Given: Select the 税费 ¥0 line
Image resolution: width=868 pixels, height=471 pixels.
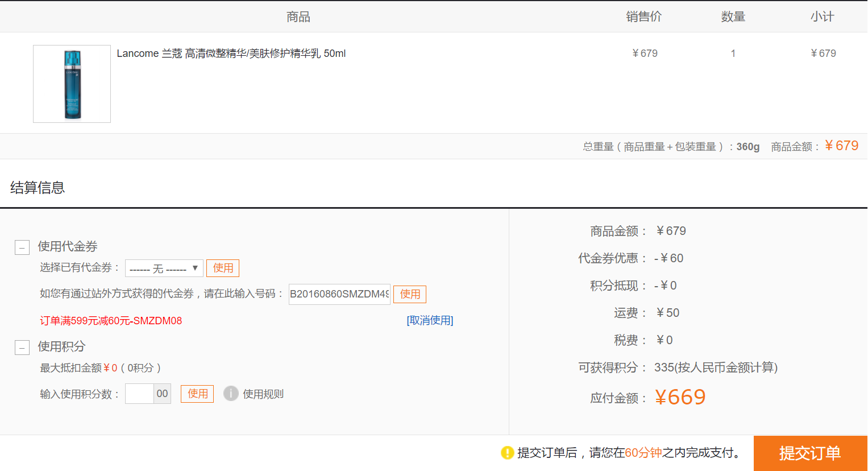Looking at the screenshot, I should [643, 340].
